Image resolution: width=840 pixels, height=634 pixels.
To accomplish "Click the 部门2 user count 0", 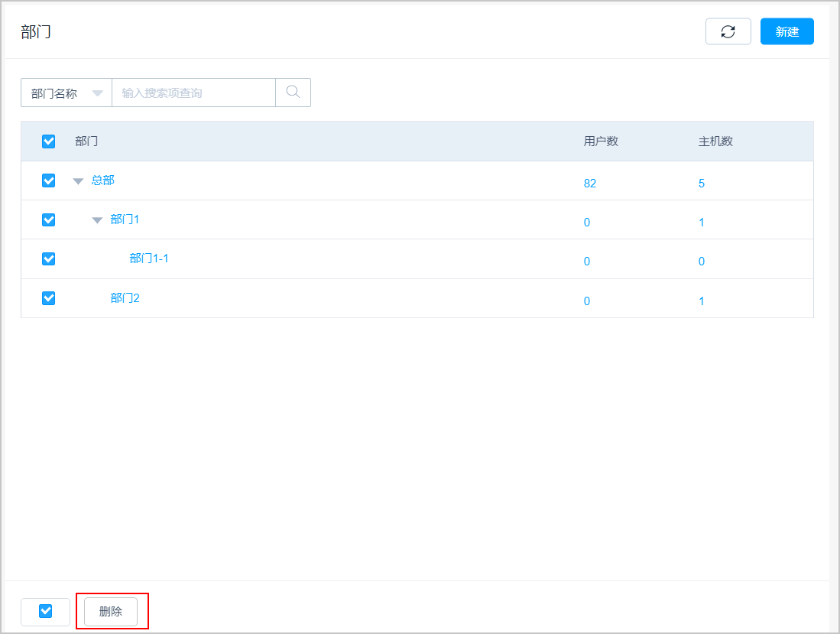I will [586, 301].
